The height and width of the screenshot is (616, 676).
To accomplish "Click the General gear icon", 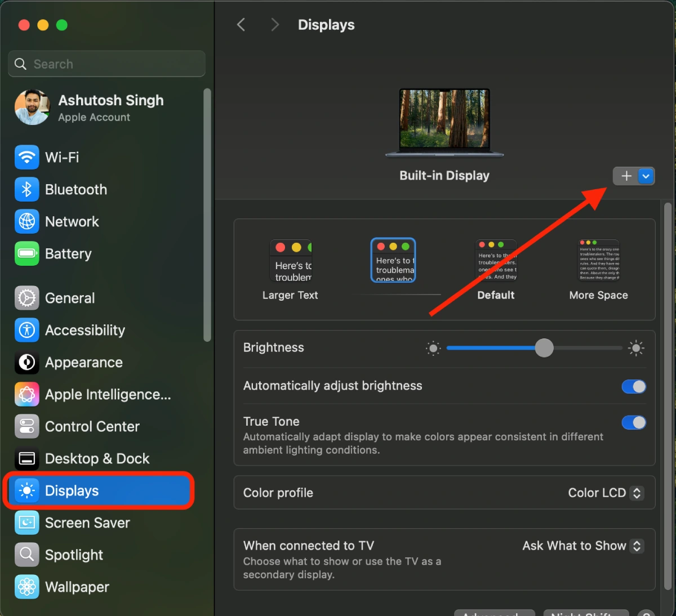I will click(27, 298).
